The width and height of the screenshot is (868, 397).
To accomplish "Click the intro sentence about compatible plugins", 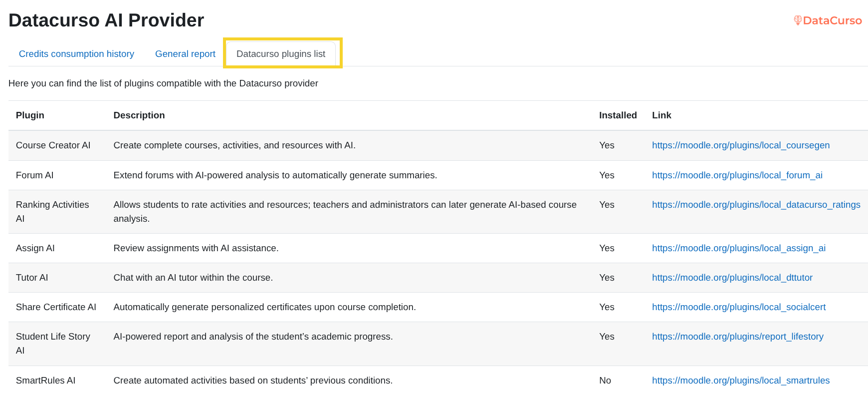I will (x=163, y=83).
